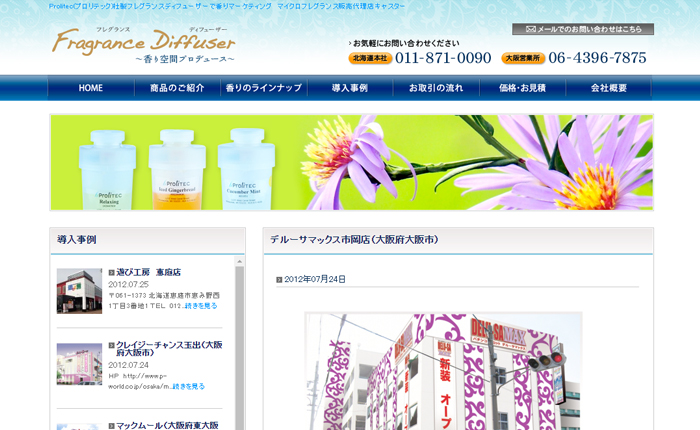Open the クレイジーチャンス玉出 pink building thumbnail
Image resolution: width=700 pixels, height=430 pixels.
pos(79,364)
